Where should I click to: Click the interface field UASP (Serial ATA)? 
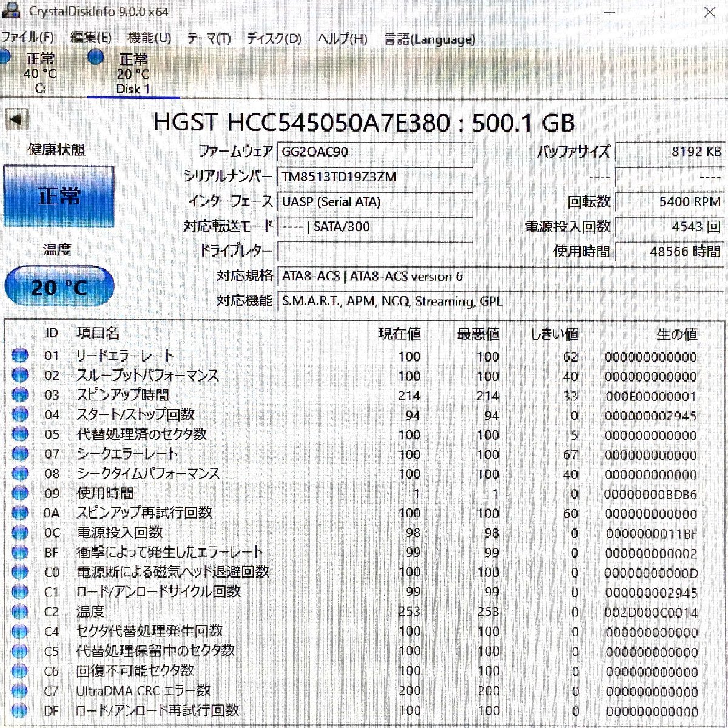(376, 201)
